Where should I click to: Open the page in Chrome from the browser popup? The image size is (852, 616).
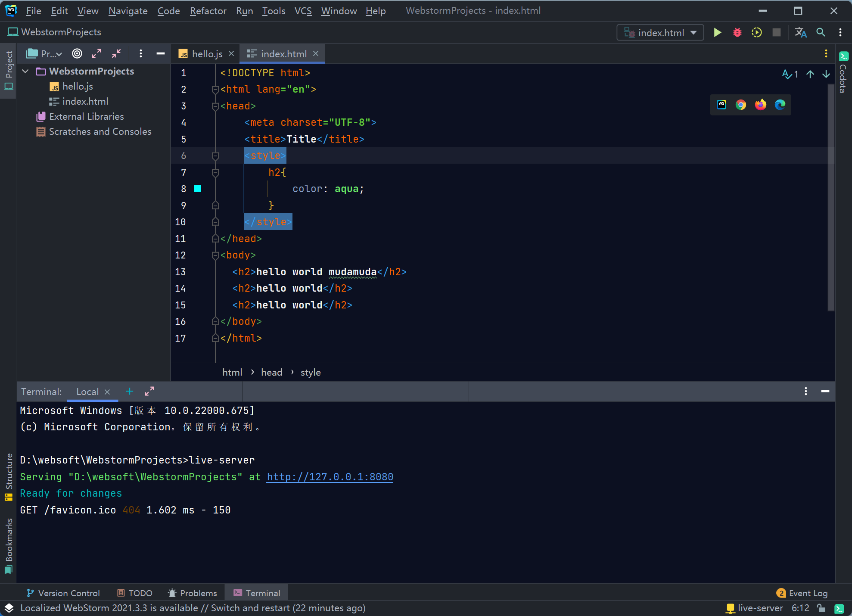(x=741, y=105)
